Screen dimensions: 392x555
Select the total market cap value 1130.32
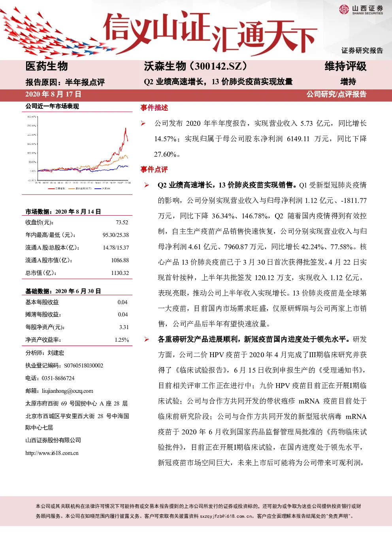[x=120, y=273]
